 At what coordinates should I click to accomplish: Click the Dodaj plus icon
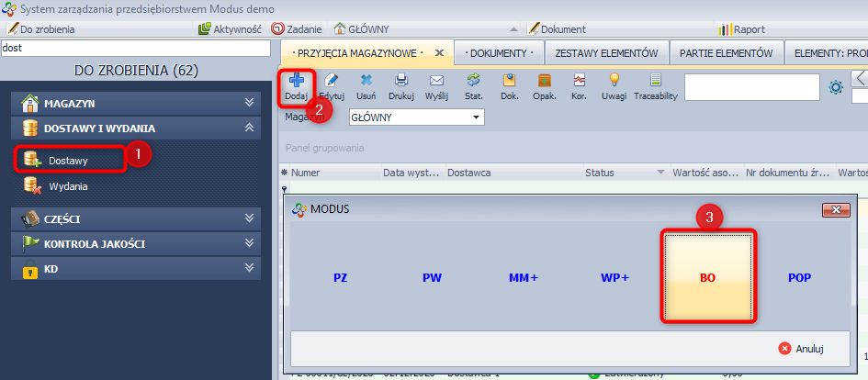(x=296, y=81)
